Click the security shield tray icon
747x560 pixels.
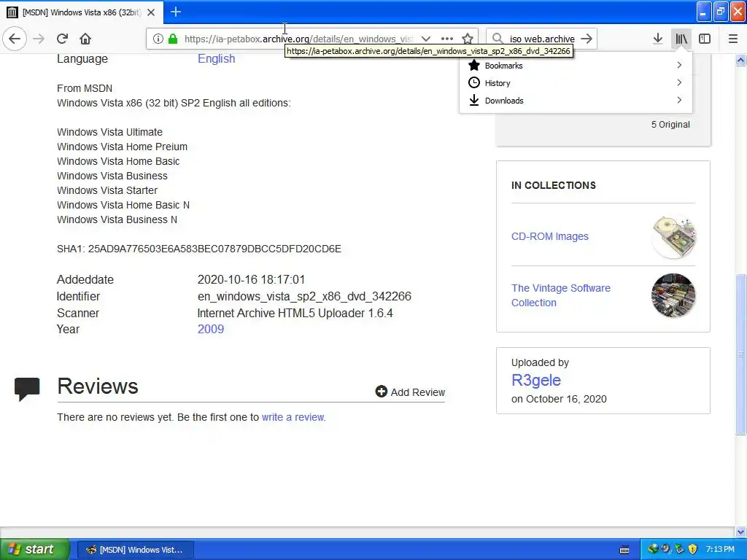[x=693, y=550]
